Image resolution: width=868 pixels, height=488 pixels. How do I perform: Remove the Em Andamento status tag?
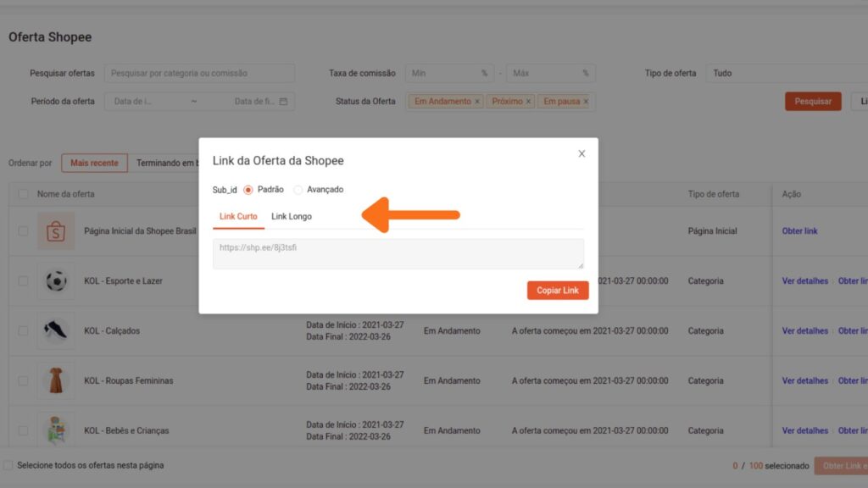click(476, 102)
